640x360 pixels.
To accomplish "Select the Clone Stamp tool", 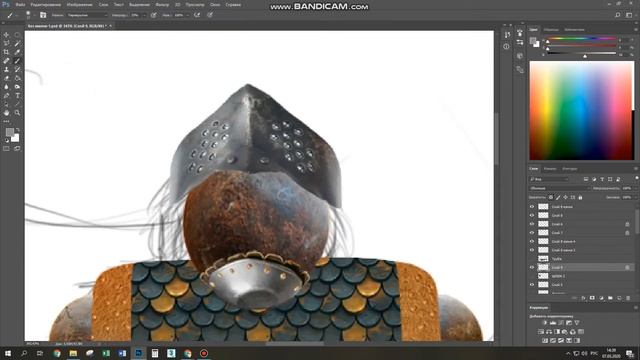I will tap(6, 69).
